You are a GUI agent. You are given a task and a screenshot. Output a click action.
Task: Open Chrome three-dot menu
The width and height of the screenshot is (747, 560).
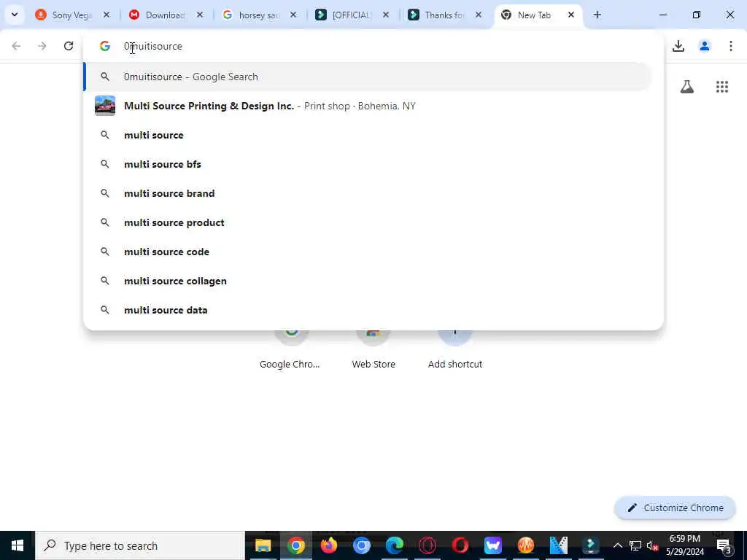tap(731, 46)
